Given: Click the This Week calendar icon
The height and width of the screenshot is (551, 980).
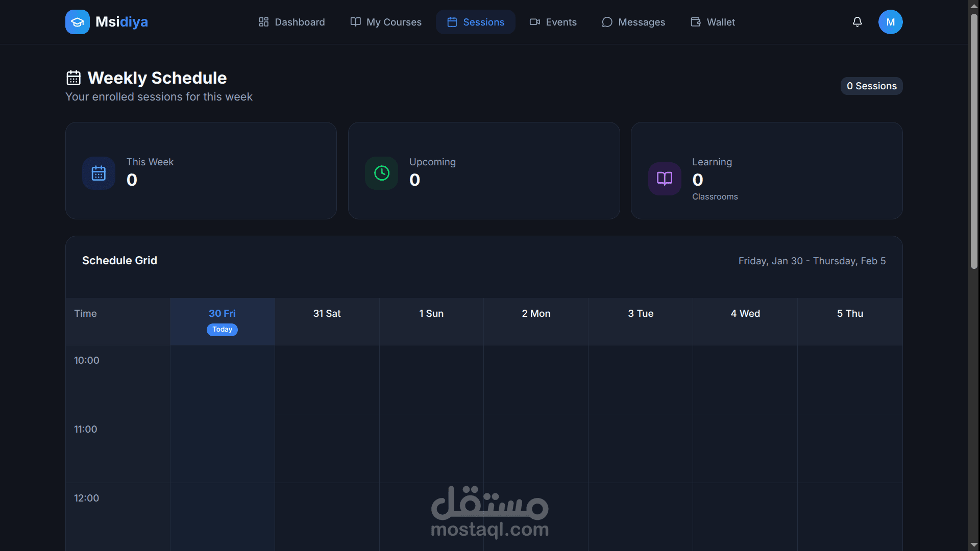Looking at the screenshot, I should [x=99, y=173].
